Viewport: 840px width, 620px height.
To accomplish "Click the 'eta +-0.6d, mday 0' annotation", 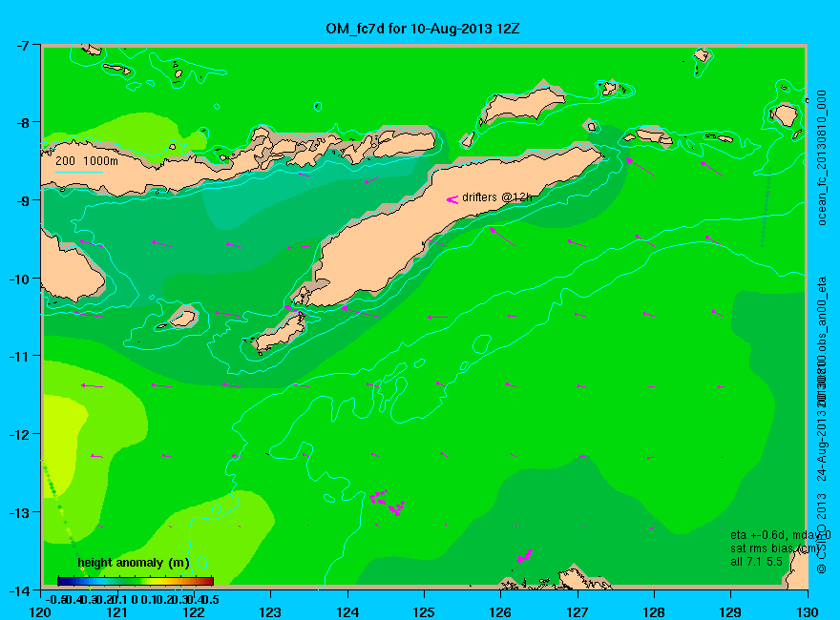I will point(781,535).
